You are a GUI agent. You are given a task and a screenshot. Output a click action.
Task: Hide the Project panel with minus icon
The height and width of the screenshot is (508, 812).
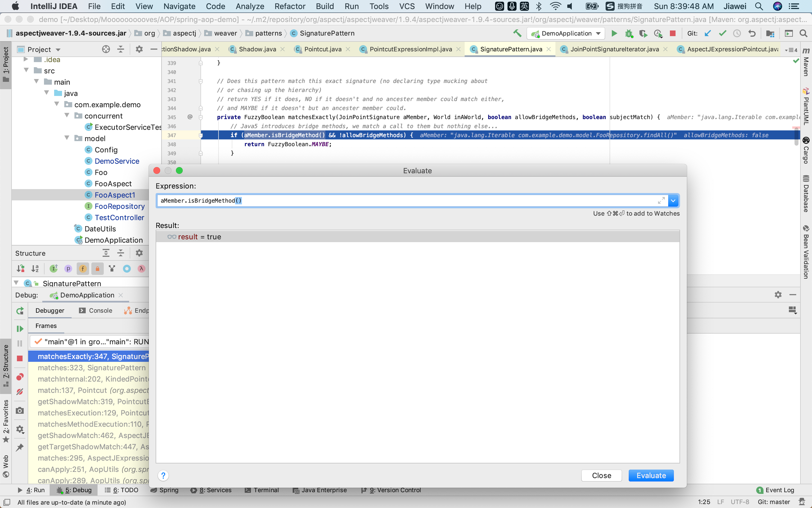[154, 49]
